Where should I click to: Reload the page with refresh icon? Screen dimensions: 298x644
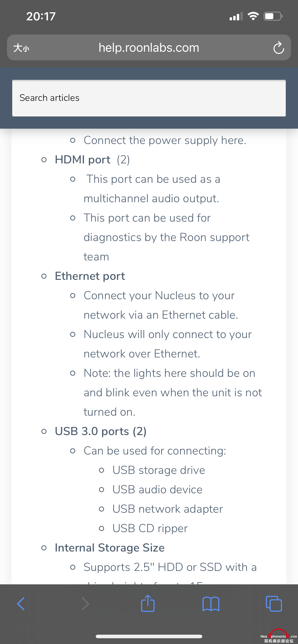tap(279, 47)
